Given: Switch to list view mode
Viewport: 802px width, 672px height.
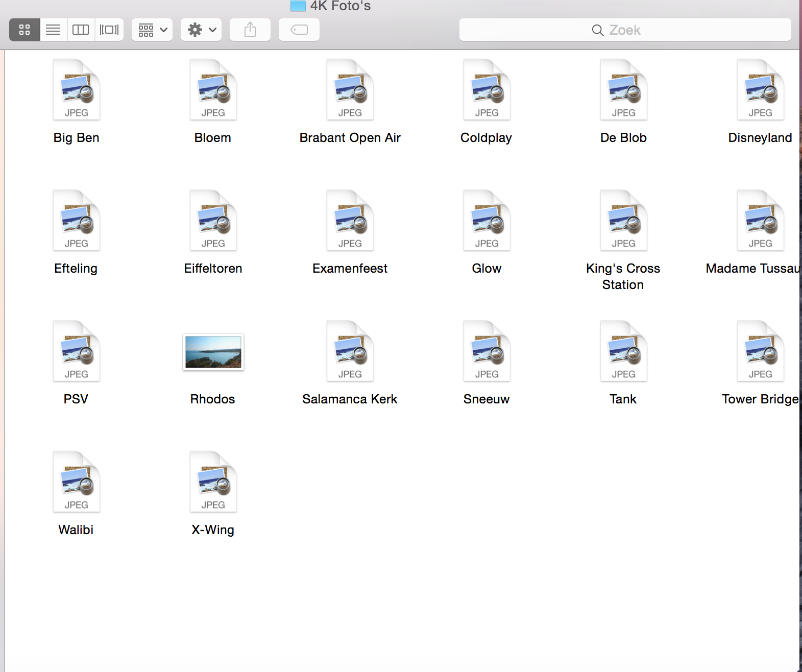Looking at the screenshot, I should tap(53, 30).
